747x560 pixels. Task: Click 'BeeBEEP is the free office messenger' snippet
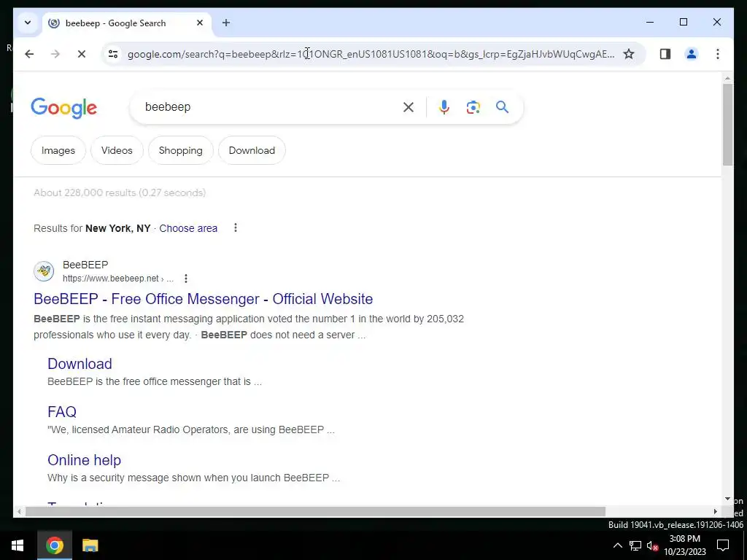155,382
